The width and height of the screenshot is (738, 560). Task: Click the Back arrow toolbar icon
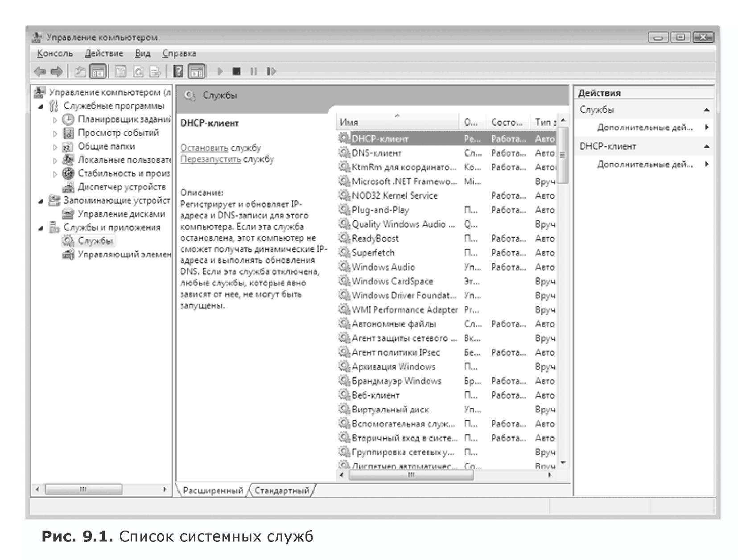(40, 71)
